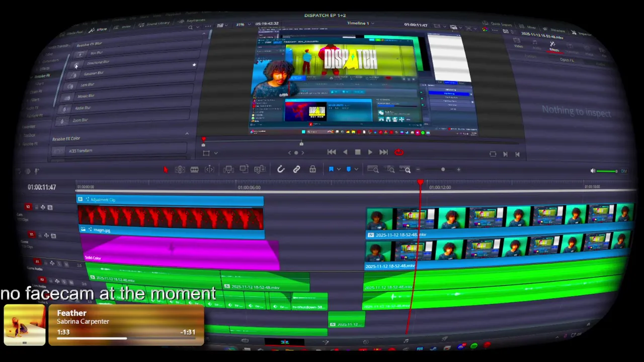Viewport: 644px width, 362px height.
Task: Go to last frame in viewer
Action: pyautogui.click(x=383, y=152)
